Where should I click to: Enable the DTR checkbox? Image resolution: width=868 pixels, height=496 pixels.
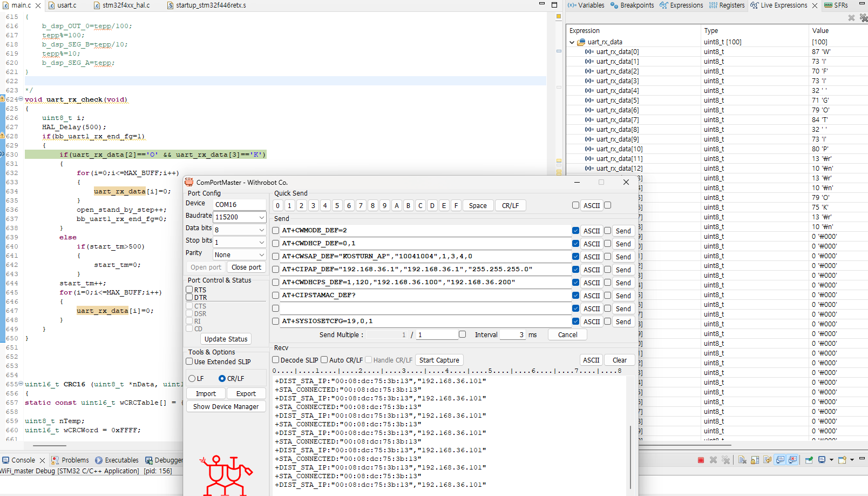click(x=189, y=297)
